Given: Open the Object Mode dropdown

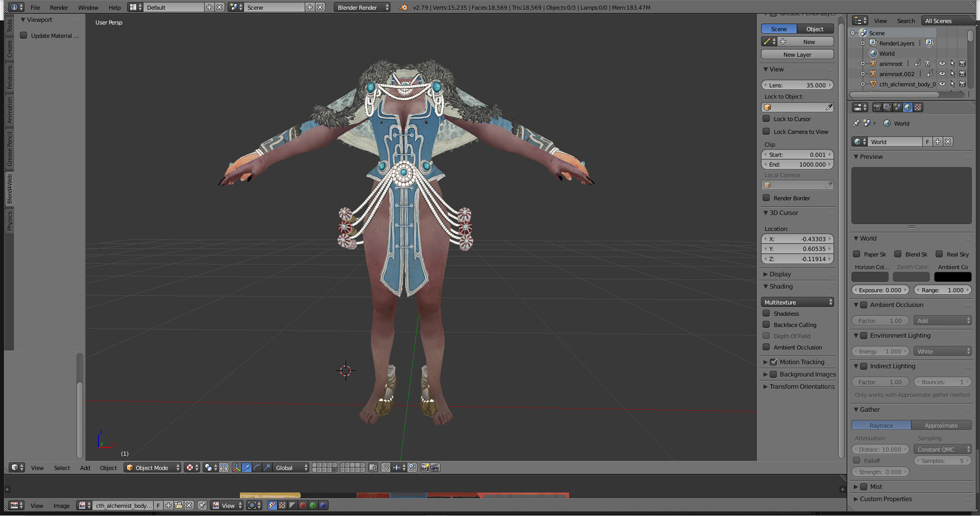Looking at the screenshot, I should tap(153, 467).
